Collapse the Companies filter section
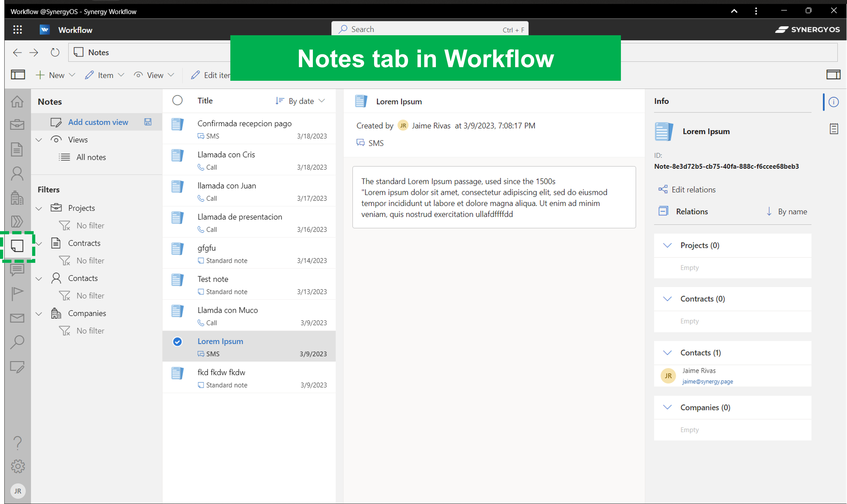The height and width of the screenshot is (504, 847). (x=39, y=313)
